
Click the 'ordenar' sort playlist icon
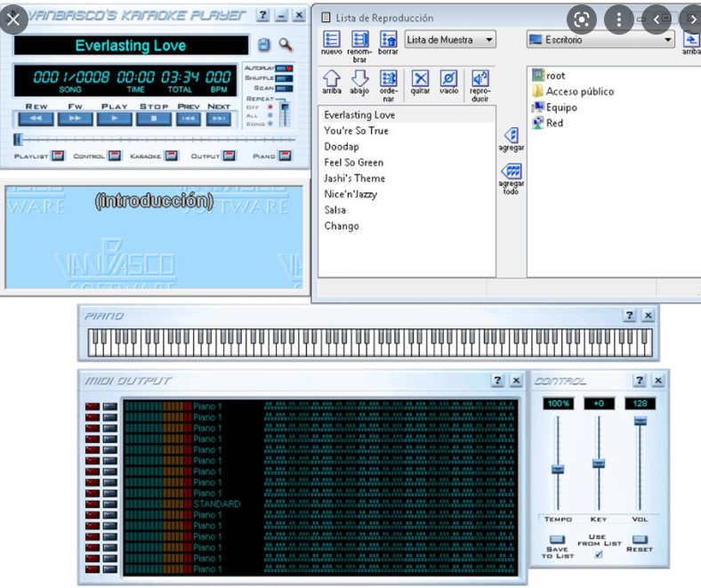(x=388, y=78)
